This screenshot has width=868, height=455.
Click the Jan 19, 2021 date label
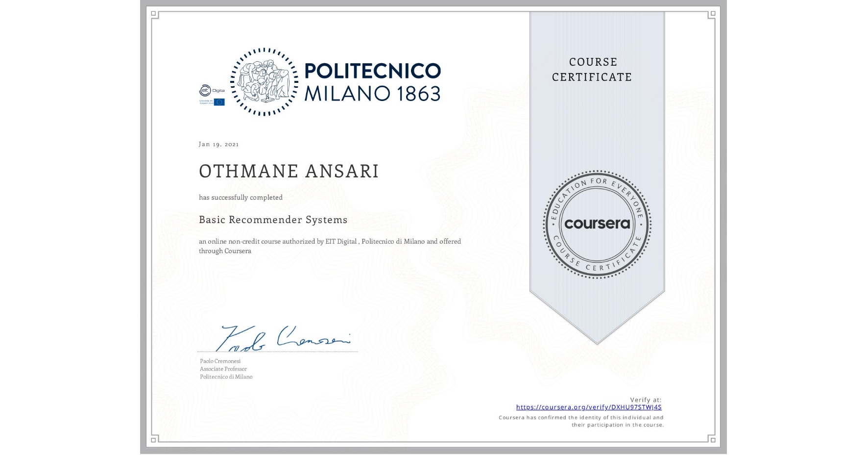click(219, 144)
